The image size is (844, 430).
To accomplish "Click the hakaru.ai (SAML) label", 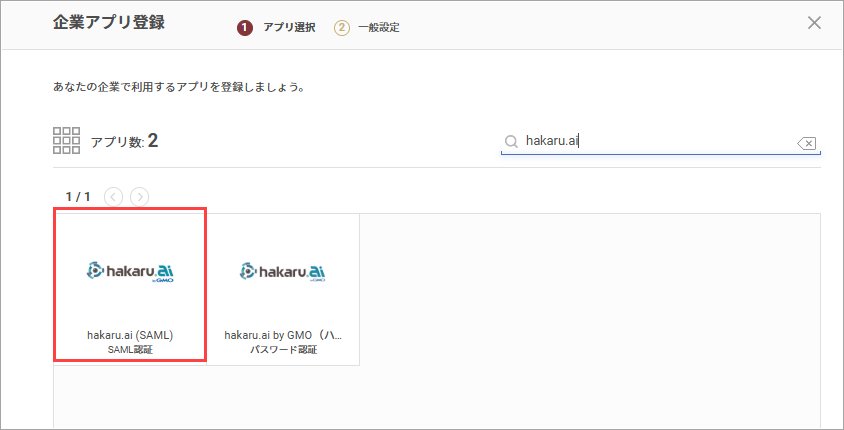I will tap(130, 335).
